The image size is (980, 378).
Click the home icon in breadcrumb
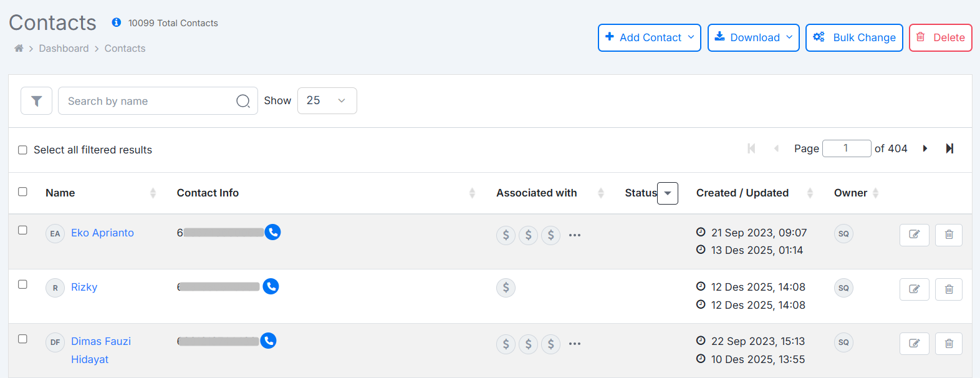click(19, 48)
